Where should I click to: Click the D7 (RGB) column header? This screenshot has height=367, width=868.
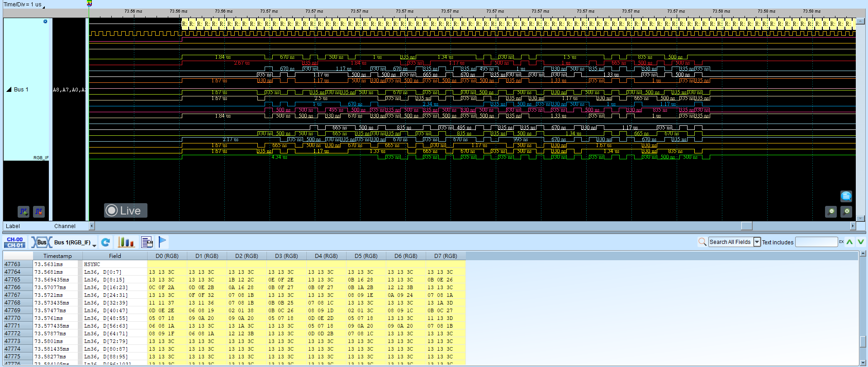tap(446, 256)
